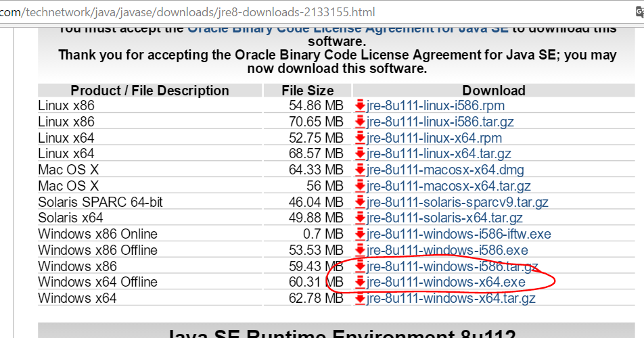This screenshot has width=644, height=338.
Task: Open the jre-8u111-linux-x64.tar.gz link
Action: pyautogui.click(x=438, y=154)
